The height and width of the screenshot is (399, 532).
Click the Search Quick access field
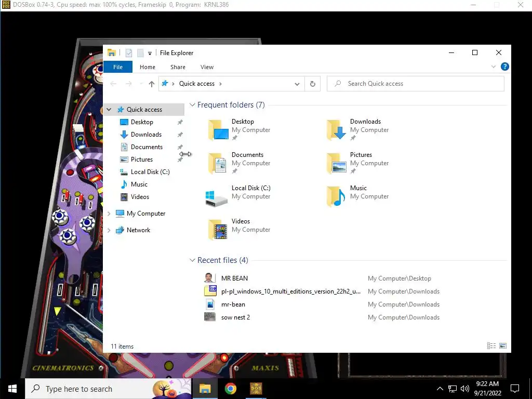415,84
